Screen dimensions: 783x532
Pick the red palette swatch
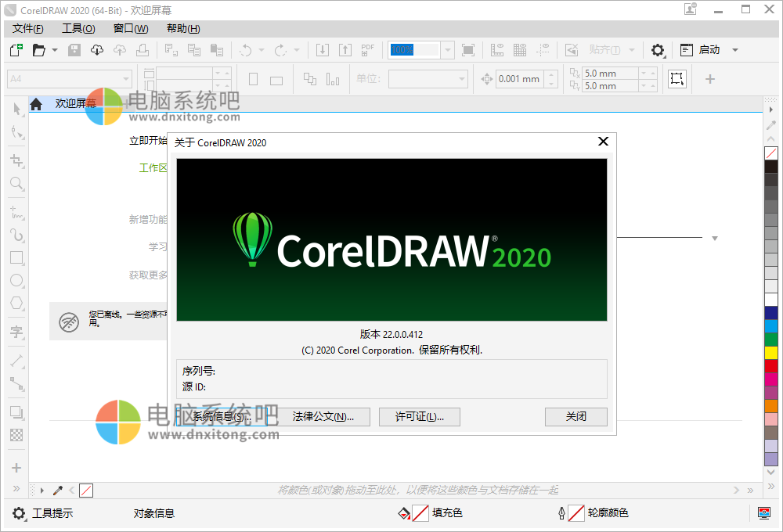coord(771,366)
